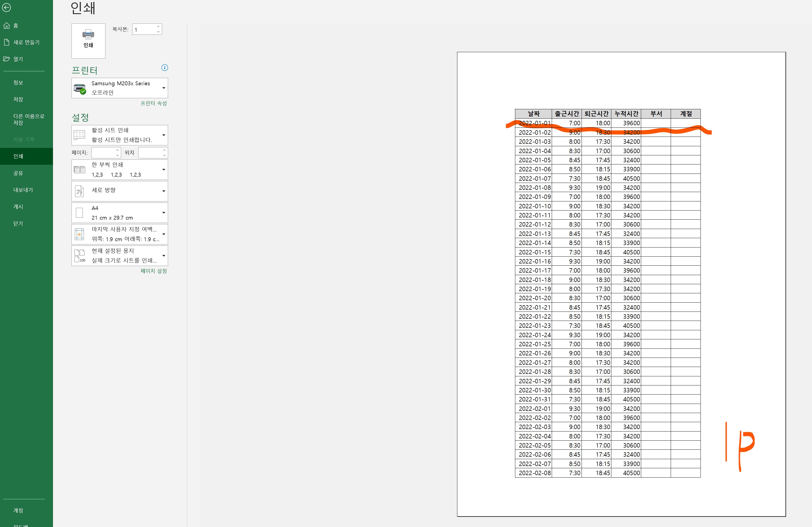Click the printer Print button
Viewport: 812px width, 527px height.
88,41
